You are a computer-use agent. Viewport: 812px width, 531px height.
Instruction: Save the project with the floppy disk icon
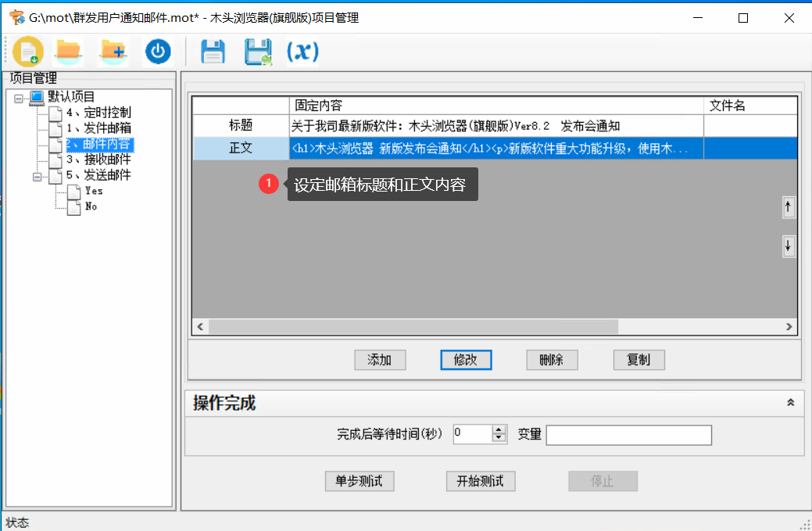point(213,51)
